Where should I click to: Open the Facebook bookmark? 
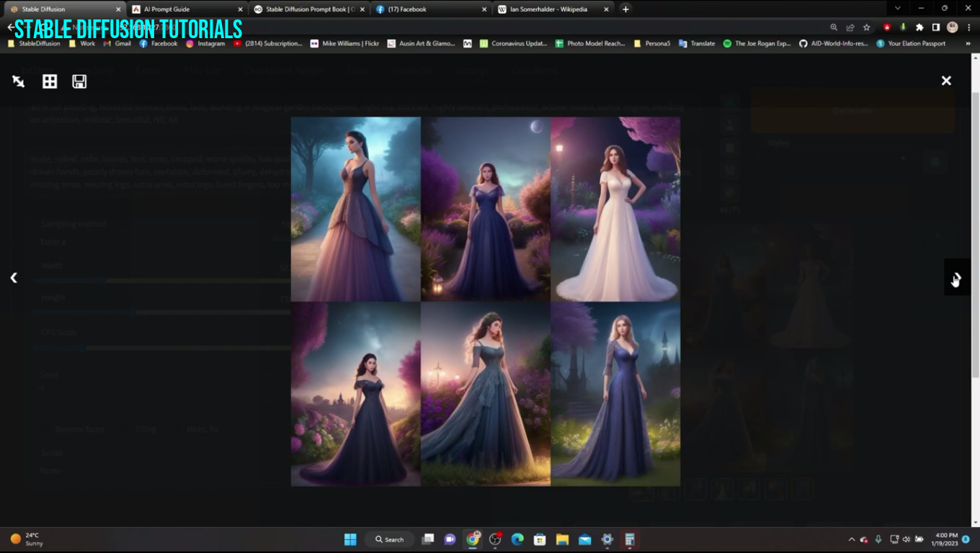point(158,43)
